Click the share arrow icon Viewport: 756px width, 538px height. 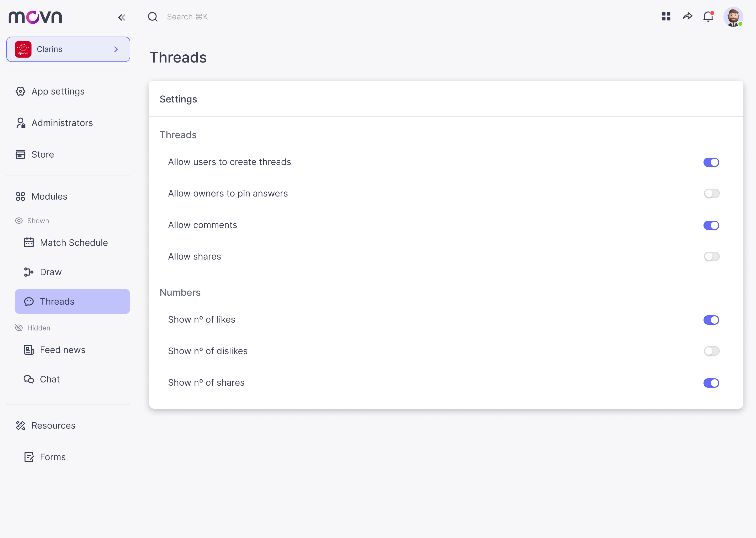(x=687, y=16)
